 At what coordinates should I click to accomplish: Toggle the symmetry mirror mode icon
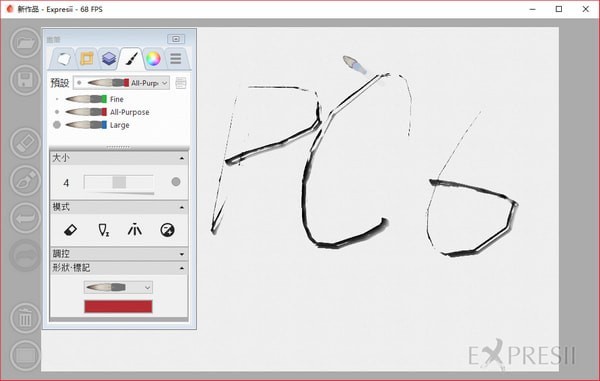[x=135, y=230]
